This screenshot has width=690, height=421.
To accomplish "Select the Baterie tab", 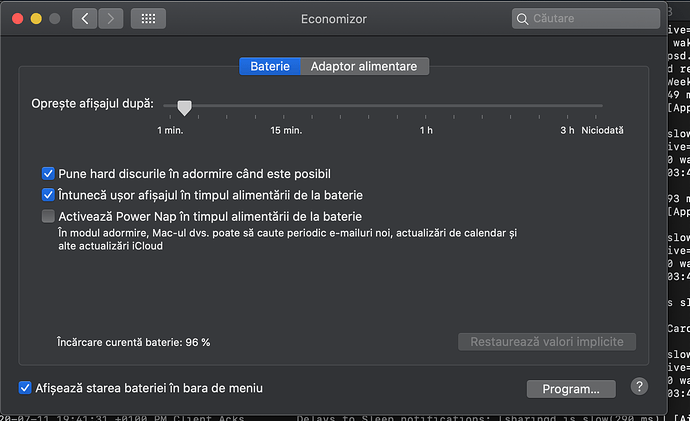I will point(269,66).
